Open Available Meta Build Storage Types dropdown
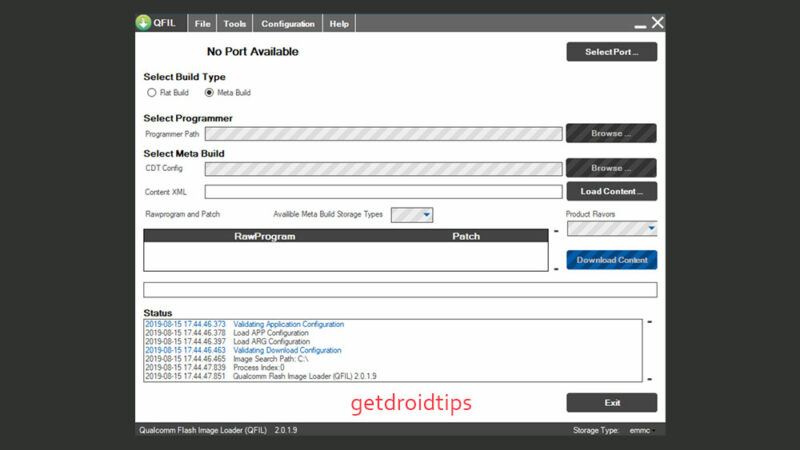 tap(412, 215)
